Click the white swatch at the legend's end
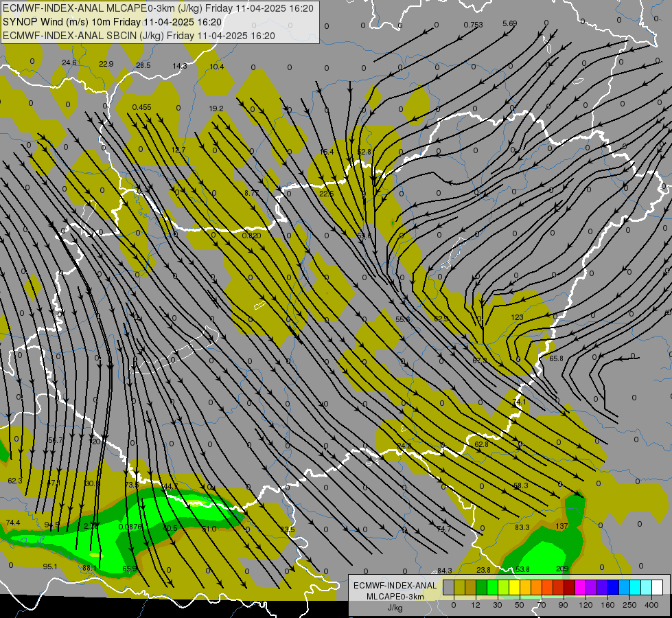 (657, 588)
